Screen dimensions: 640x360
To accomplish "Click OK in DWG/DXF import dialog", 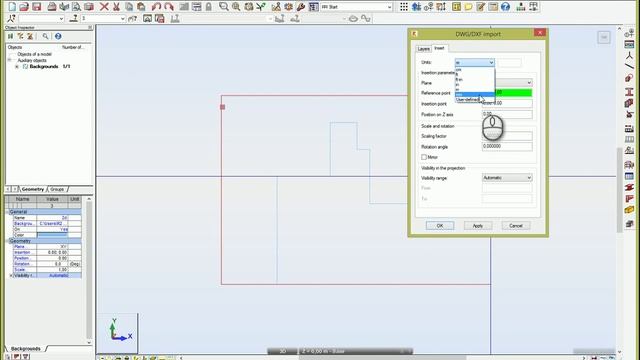I will pyautogui.click(x=440, y=226).
